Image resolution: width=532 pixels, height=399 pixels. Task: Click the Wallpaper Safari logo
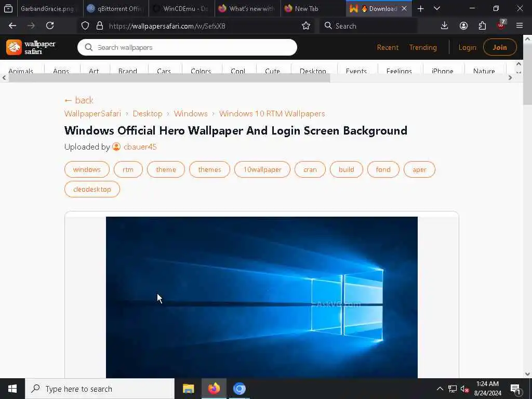(31, 47)
